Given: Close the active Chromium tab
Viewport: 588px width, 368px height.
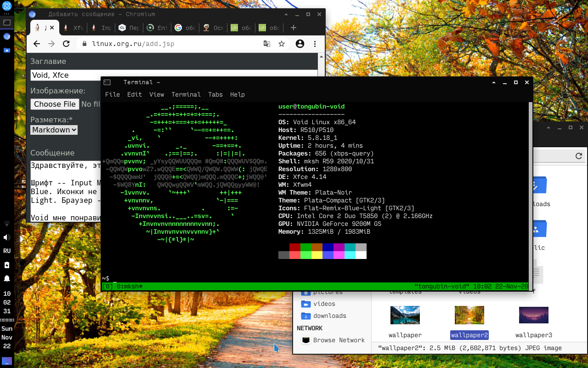Looking at the screenshot, I should (x=52, y=28).
